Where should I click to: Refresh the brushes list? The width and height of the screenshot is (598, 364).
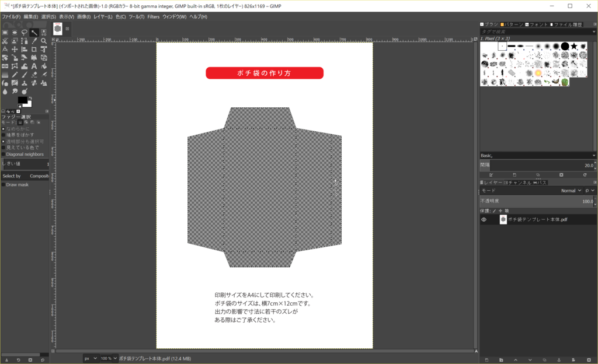[585, 174]
